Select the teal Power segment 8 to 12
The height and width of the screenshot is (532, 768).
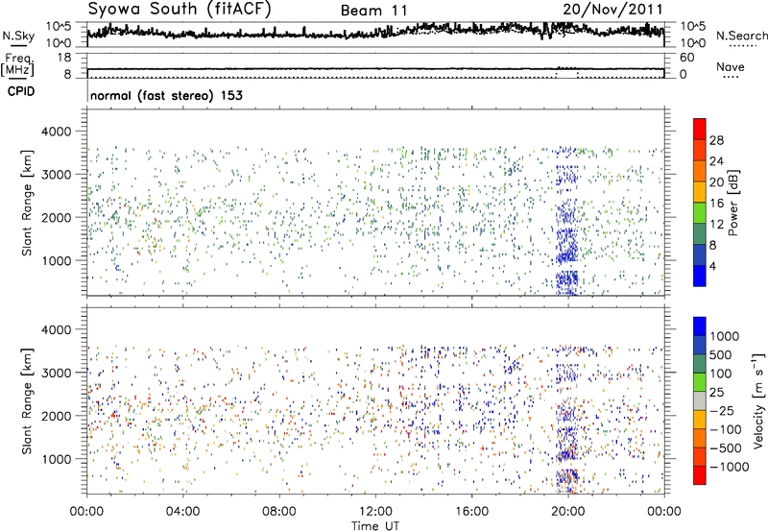pyautogui.click(x=700, y=234)
